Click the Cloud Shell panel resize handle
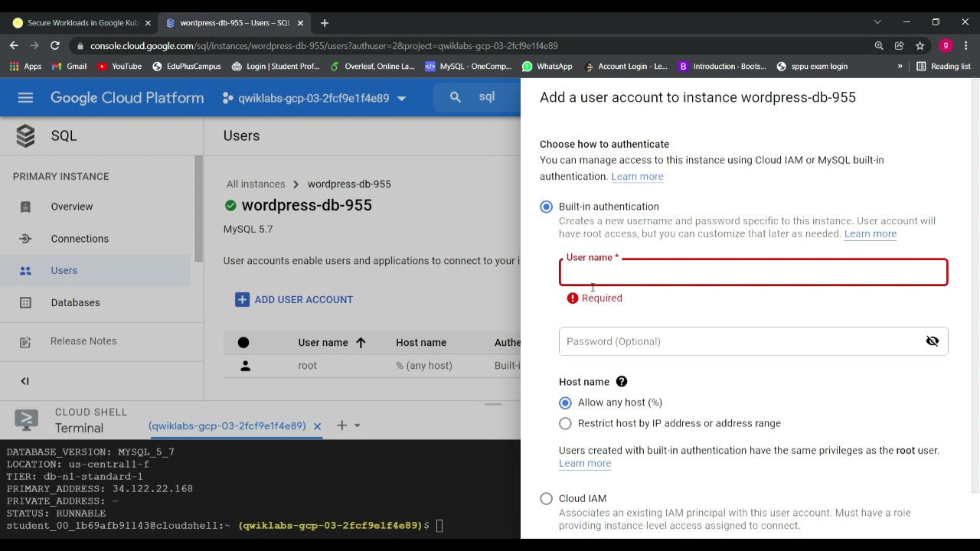This screenshot has height=551, width=980. [493, 404]
